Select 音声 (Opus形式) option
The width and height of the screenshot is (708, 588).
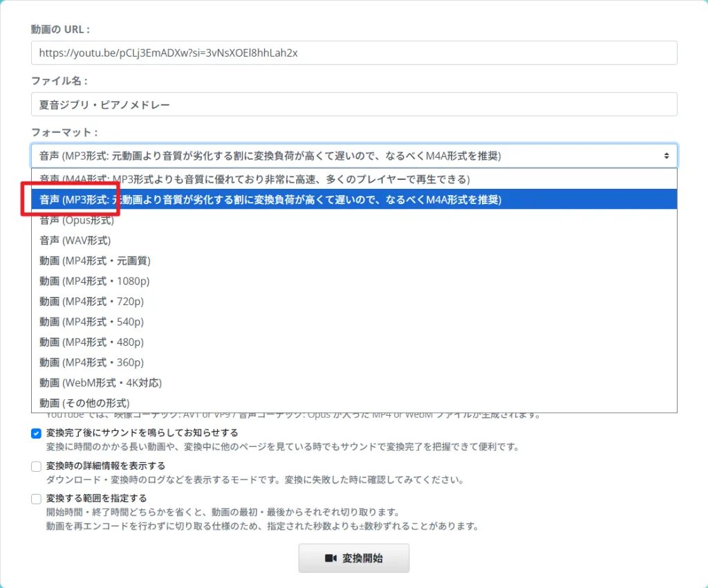(x=354, y=220)
